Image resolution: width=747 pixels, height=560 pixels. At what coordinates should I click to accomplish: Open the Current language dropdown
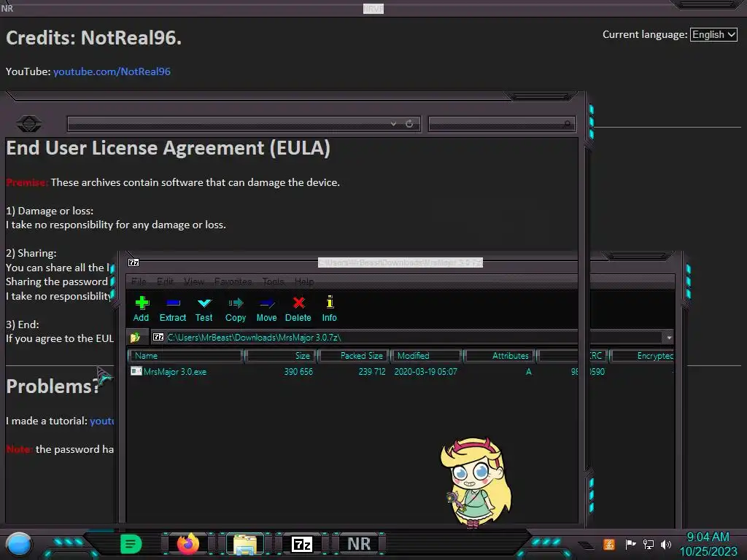point(713,35)
